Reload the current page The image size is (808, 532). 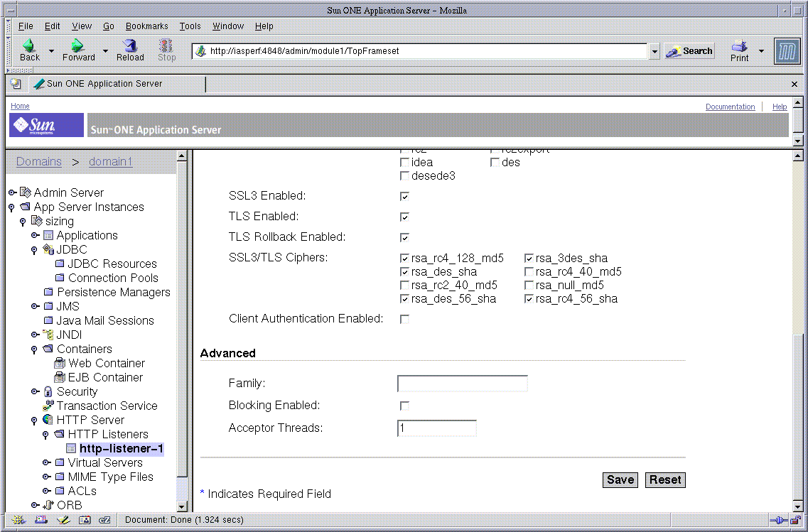130,45
